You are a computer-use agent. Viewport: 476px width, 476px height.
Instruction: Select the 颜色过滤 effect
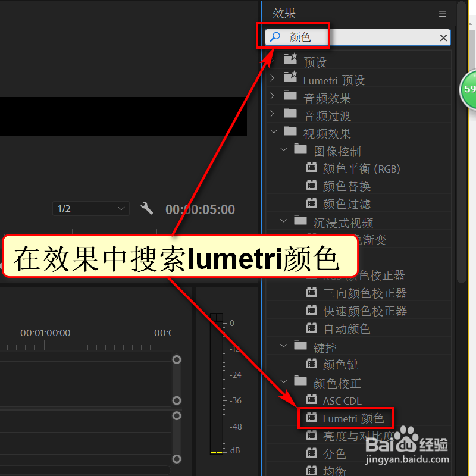click(x=346, y=204)
